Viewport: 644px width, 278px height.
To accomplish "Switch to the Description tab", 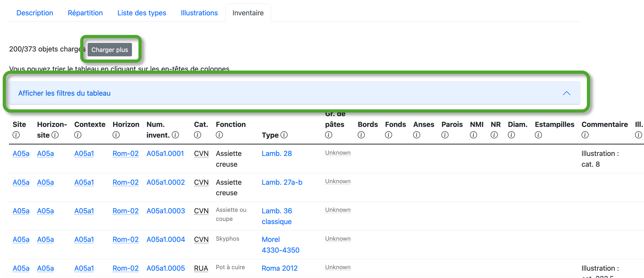I will pos(35,13).
